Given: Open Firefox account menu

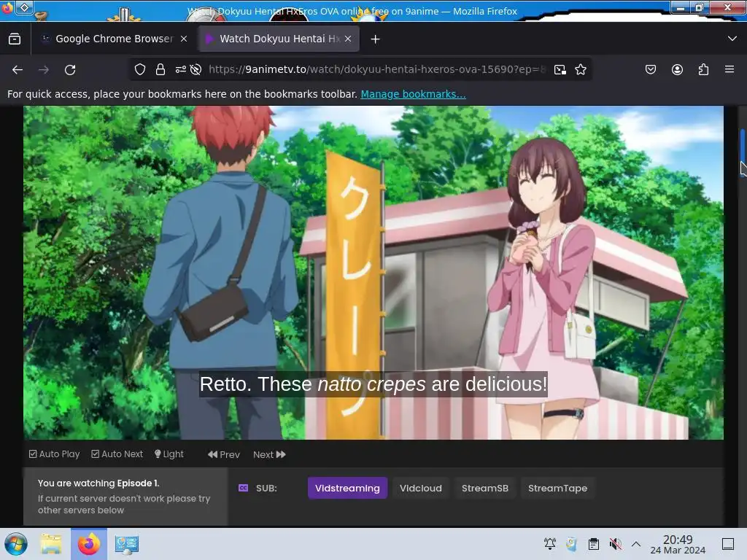Looking at the screenshot, I should pos(677,69).
